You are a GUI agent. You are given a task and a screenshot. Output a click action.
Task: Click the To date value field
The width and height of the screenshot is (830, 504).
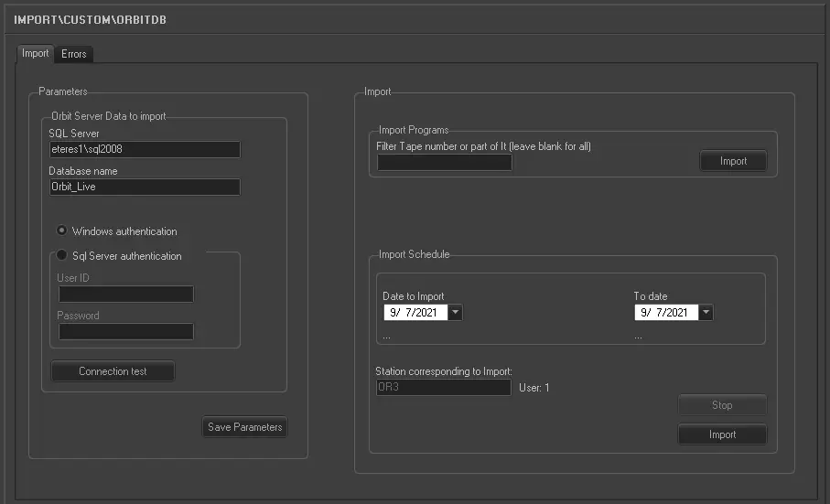click(665, 313)
